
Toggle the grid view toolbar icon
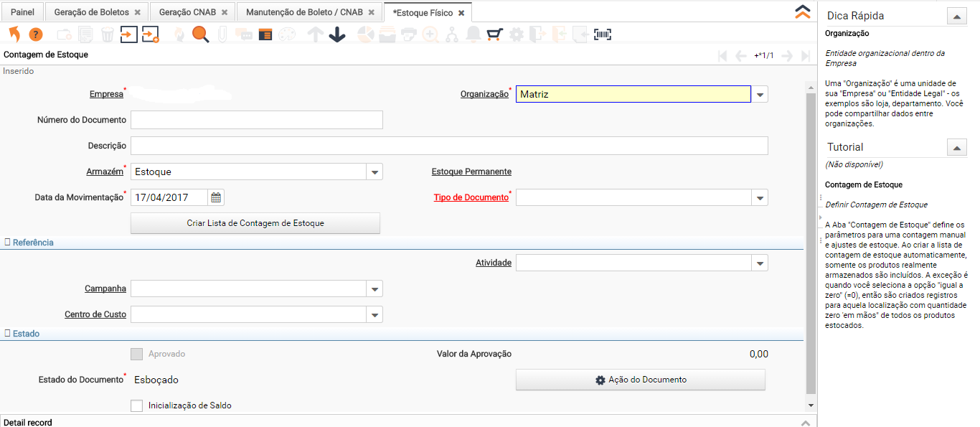pos(265,34)
